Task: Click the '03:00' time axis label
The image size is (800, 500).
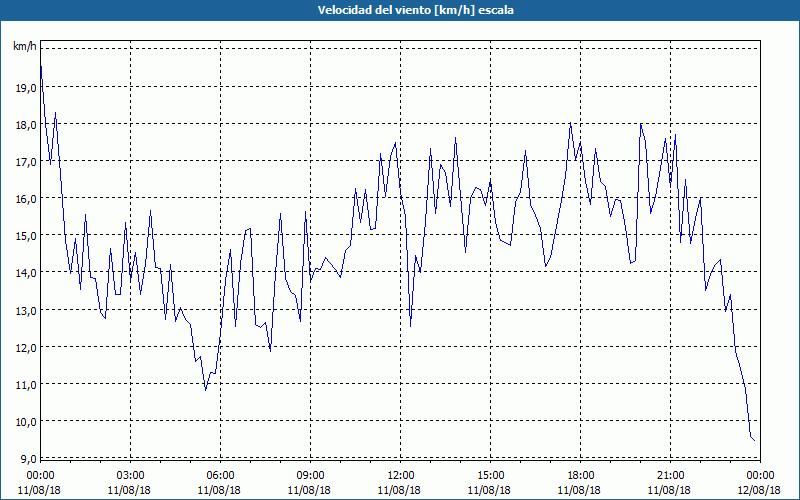Action: tap(130, 476)
